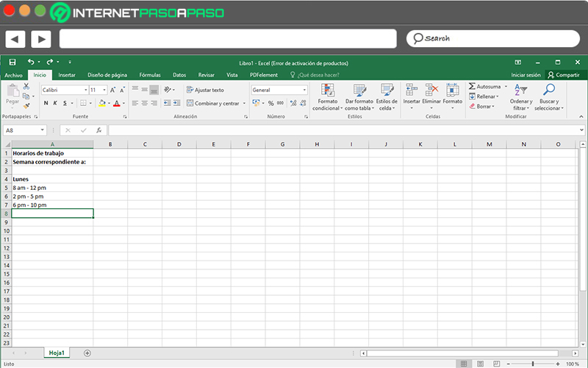Decrease decimal places
Screen dimensions: 588x368
pyautogui.click(x=303, y=103)
